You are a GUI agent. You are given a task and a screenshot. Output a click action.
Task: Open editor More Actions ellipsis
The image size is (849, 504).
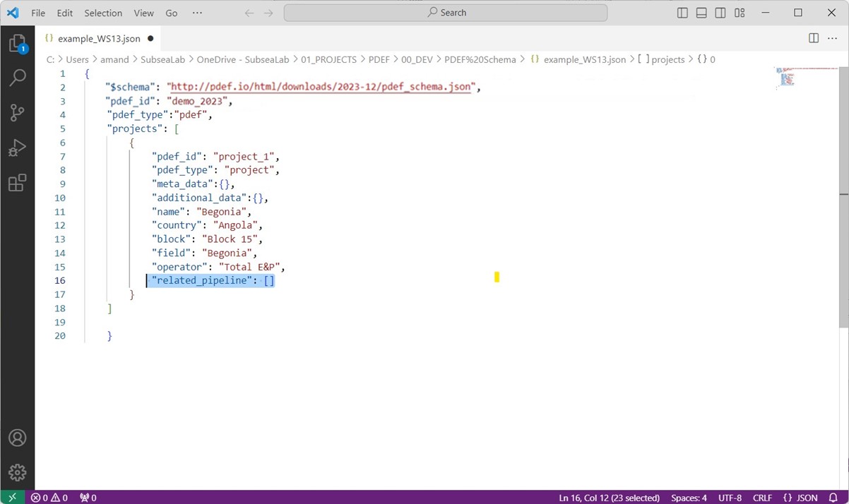tap(831, 38)
